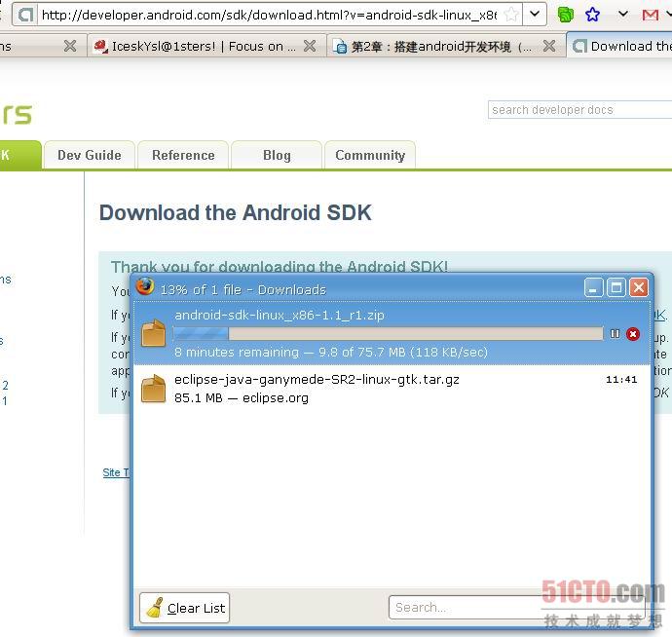Image resolution: width=672 pixels, height=637 pixels.
Task: Select the eclipse-java-ganymede download entry
Action: [x=392, y=389]
